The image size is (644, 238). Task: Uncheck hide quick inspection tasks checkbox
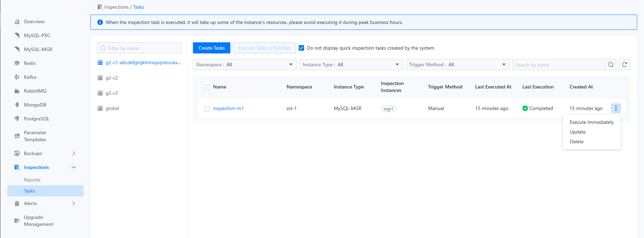[x=301, y=48]
